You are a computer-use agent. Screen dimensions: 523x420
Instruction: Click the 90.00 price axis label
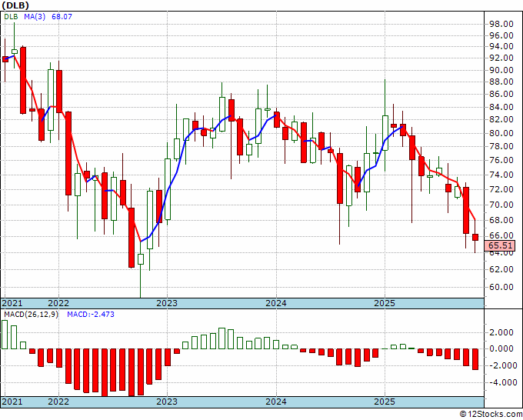[x=501, y=70]
